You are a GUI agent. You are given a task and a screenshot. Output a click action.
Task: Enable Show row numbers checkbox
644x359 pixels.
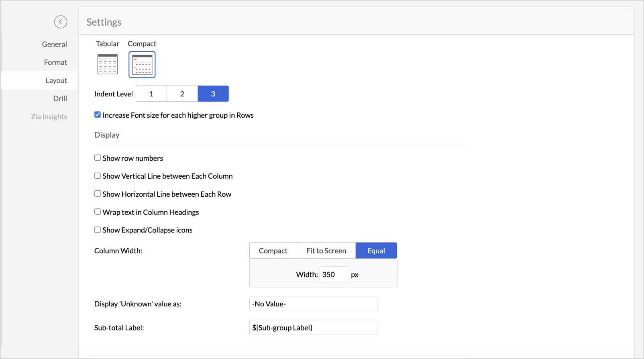[x=98, y=158]
